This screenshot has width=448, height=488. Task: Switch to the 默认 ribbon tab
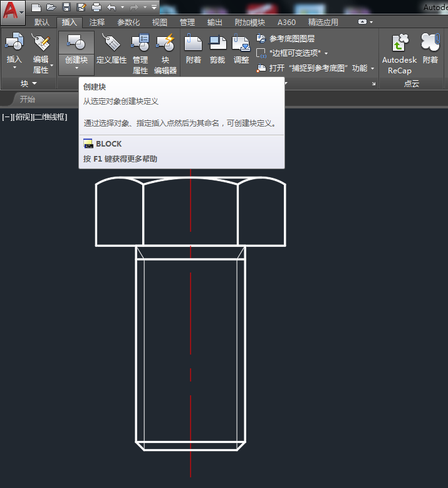42,23
